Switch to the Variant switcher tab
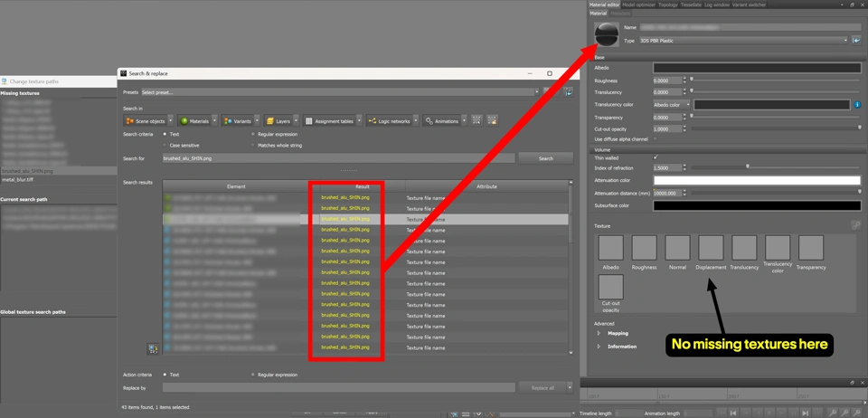Image resolution: width=868 pixels, height=418 pixels. click(749, 5)
